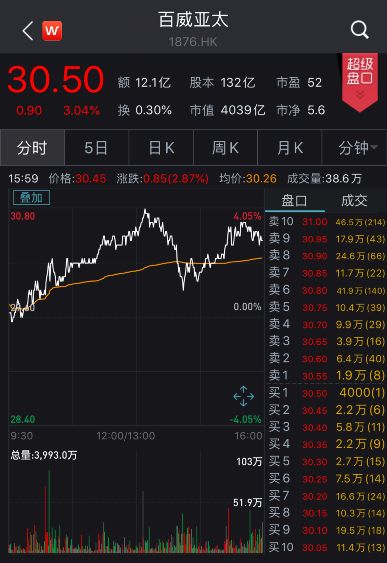Select the 买9 row at 30.10
Screen dimensions: 387x563
pos(327,530)
